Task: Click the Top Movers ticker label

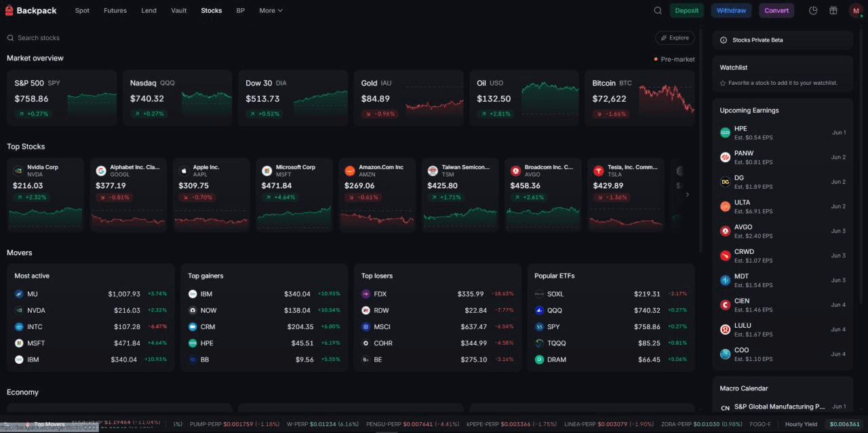Action: pos(50,424)
